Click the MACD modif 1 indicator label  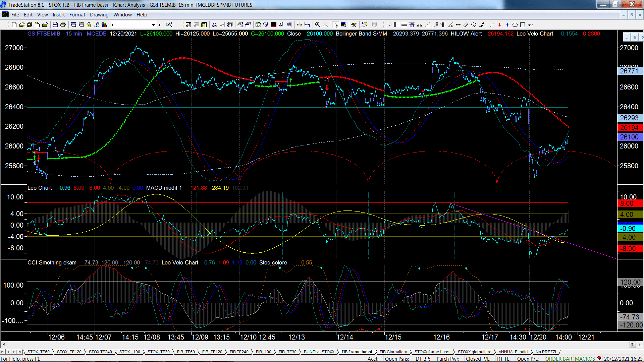point(164,188)
